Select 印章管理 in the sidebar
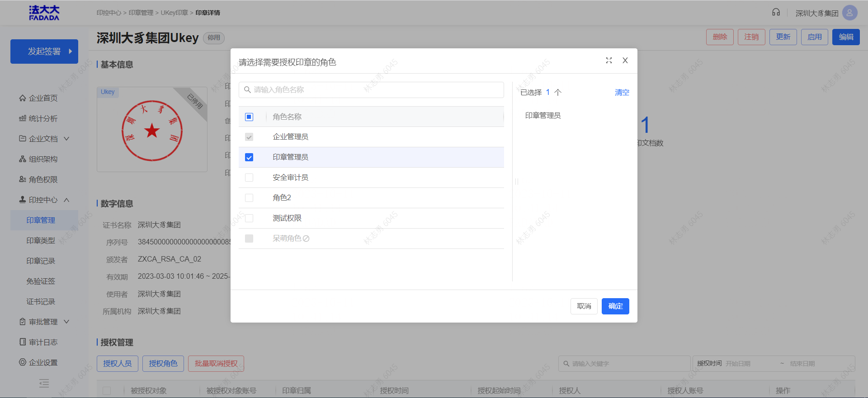The height and width of the screenshot is (398, 868). (x=44, y=220)
